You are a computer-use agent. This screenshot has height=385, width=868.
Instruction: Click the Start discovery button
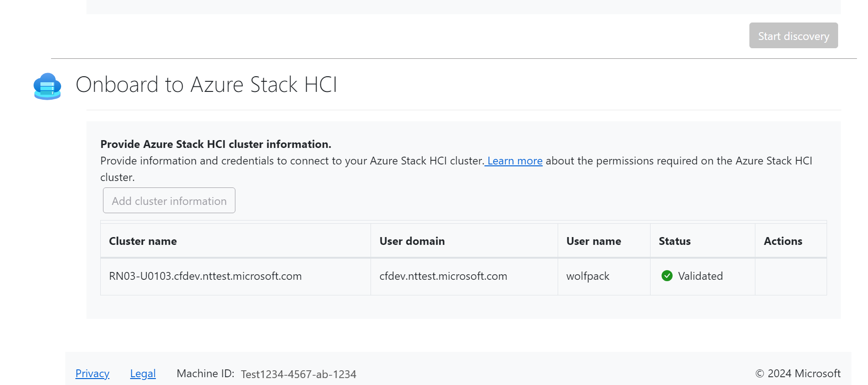pyautogui.click(x=793, y=36)
